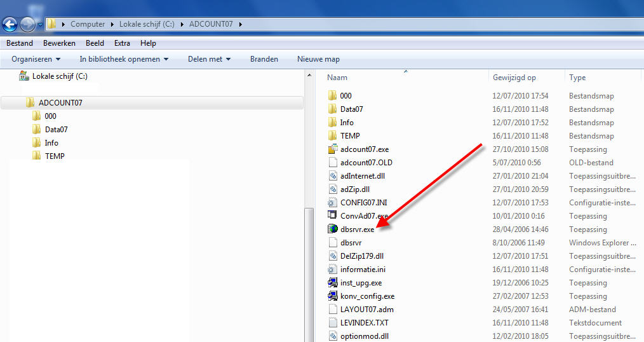Click the LAYOUT07.adm file icon
Screen dimensions: 644x342
(333, 310)
